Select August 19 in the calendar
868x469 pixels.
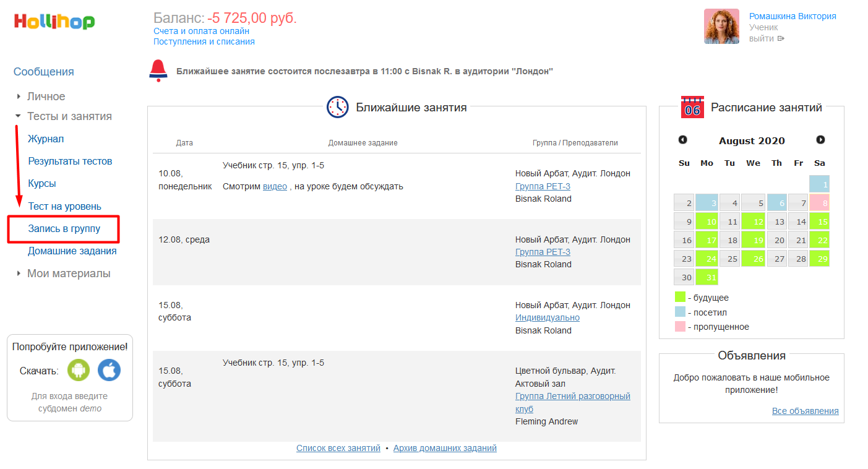point(752,240)
